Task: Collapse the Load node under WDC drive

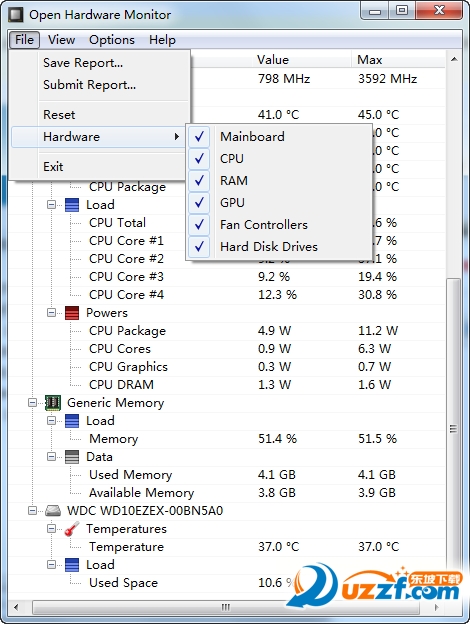Action: tap(51, 564)
